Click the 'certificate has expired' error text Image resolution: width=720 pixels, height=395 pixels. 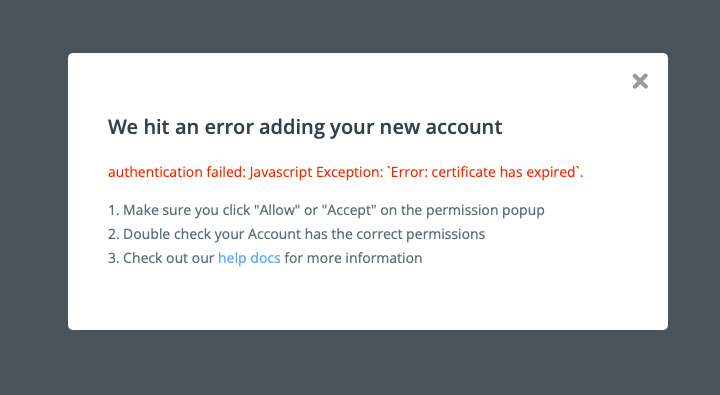click(503, 172)
